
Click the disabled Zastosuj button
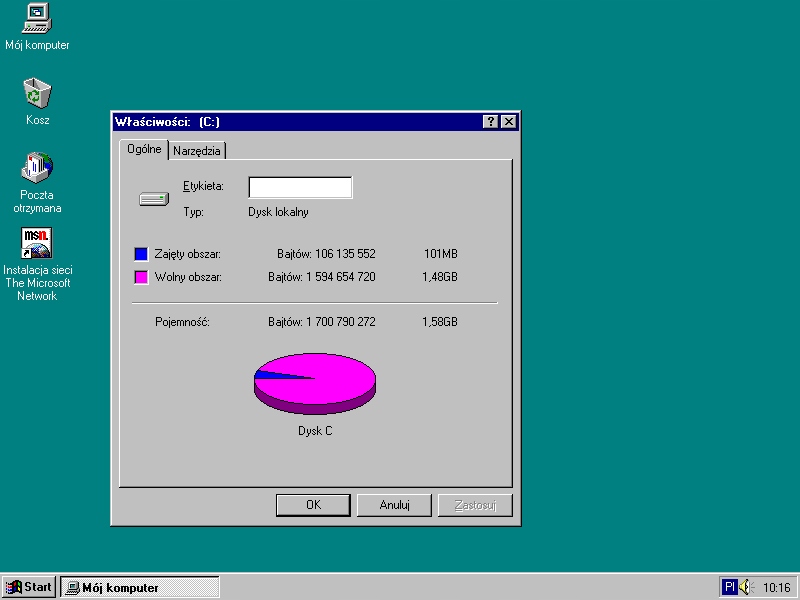[475, 505]
